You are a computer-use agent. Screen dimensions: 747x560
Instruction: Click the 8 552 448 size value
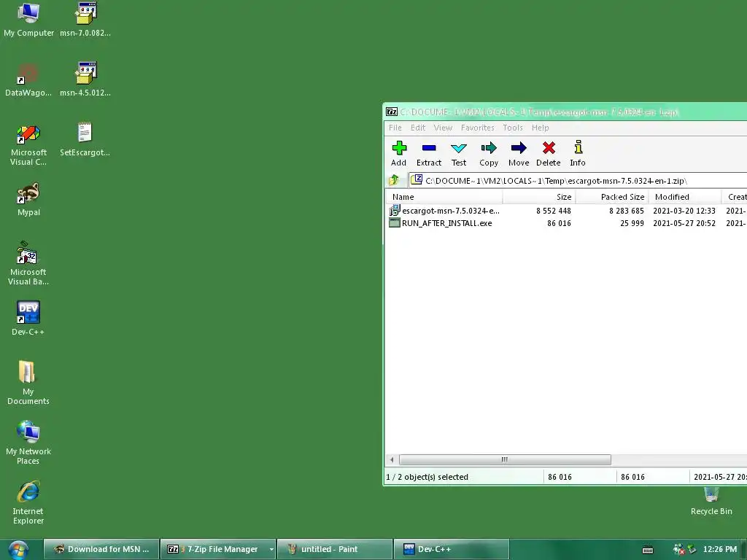coord(554,211)
